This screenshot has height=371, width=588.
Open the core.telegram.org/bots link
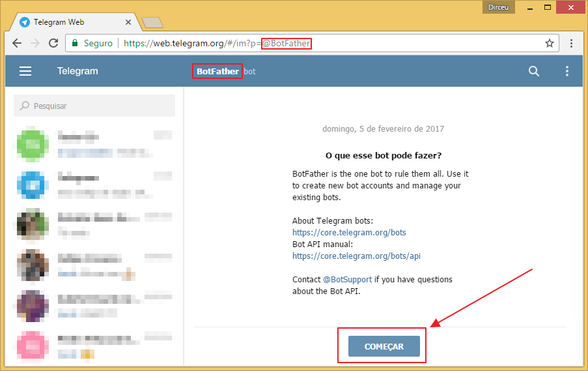click(349, 232)
